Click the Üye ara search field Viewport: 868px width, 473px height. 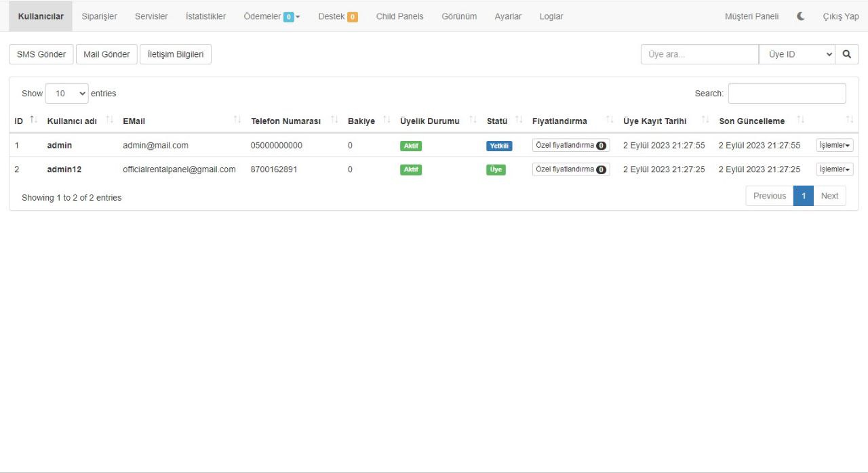point(699,54)
